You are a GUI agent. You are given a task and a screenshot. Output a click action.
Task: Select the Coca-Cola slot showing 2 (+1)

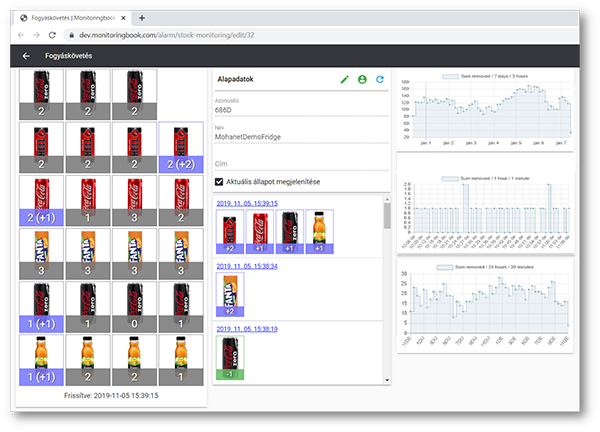pos(41,201)
